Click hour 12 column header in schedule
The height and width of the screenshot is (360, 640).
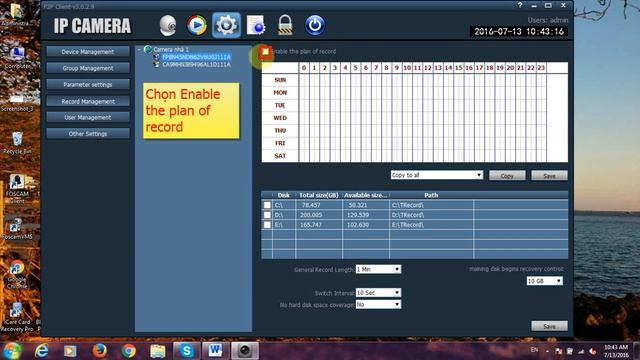tap(427, 68)
